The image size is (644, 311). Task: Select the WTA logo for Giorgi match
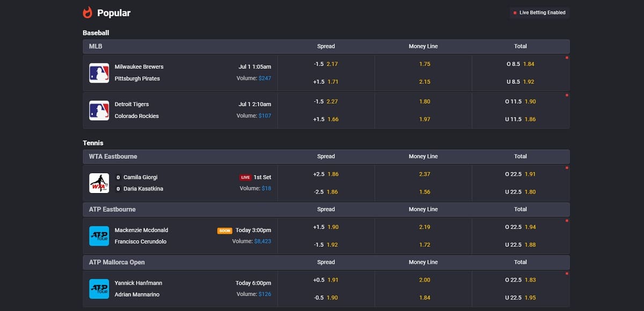pyautogui.click(x=99, y=183)
